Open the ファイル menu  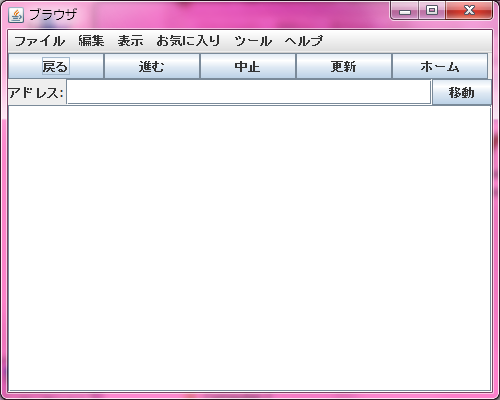tap(39, 41)
